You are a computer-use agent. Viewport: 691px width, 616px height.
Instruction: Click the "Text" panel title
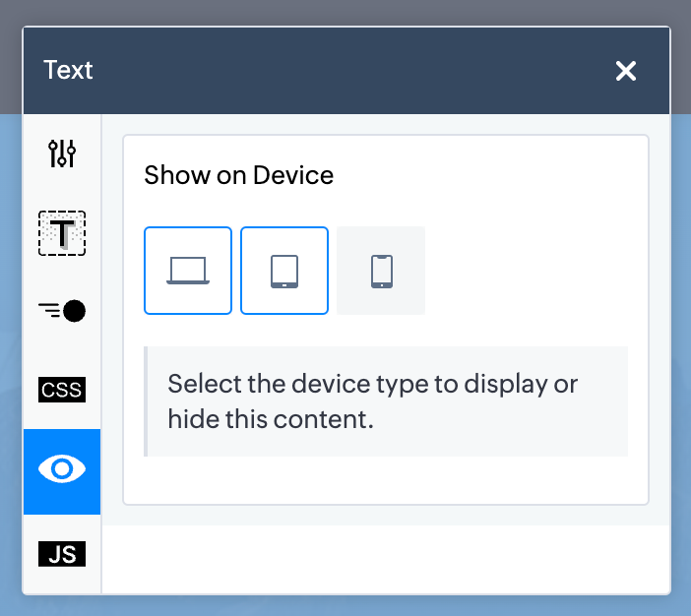point(68,71)
